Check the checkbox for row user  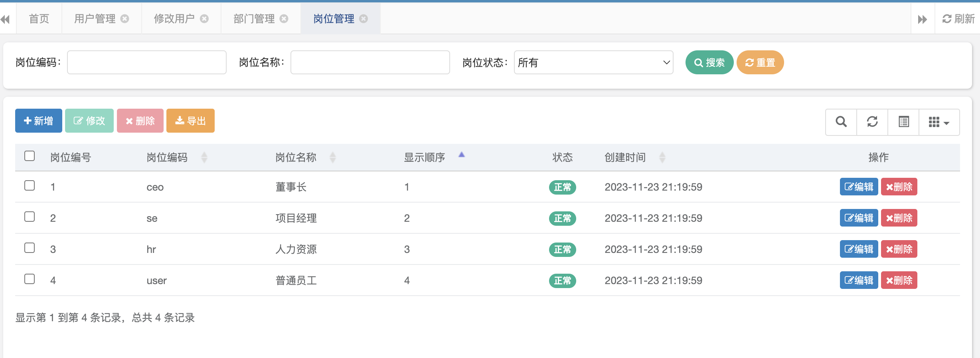[30, 279]
